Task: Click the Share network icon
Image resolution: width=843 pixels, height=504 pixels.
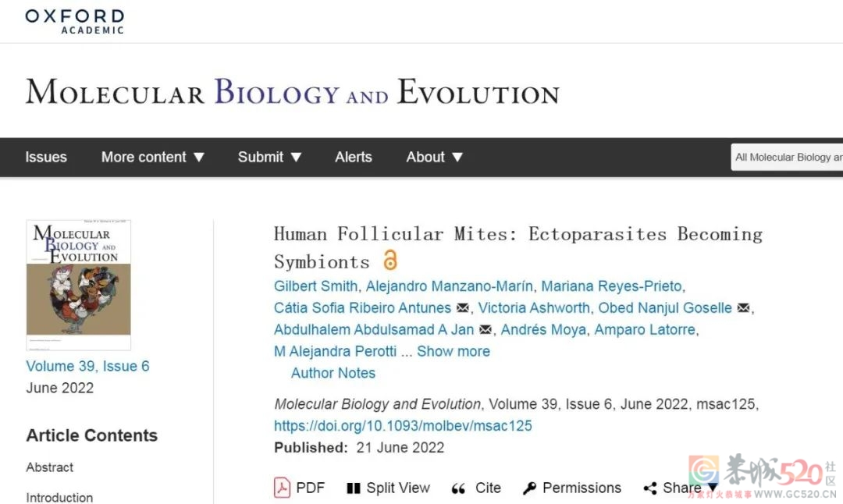Action: point(650,488)
